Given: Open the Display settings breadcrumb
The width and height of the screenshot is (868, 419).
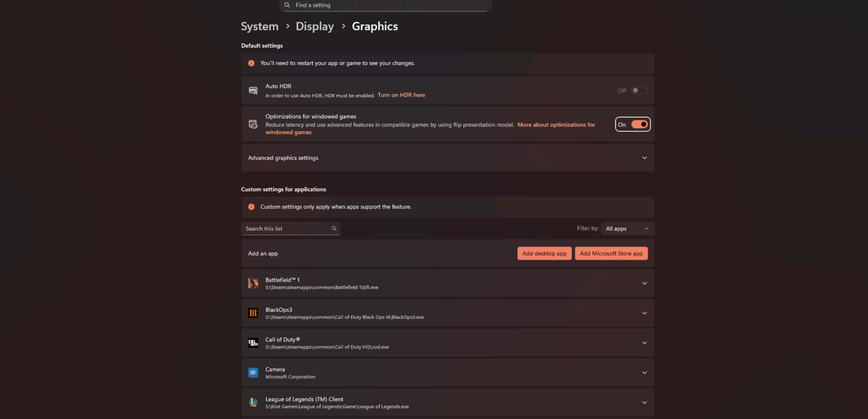Looking at the screenshot, I should (315, 26).
